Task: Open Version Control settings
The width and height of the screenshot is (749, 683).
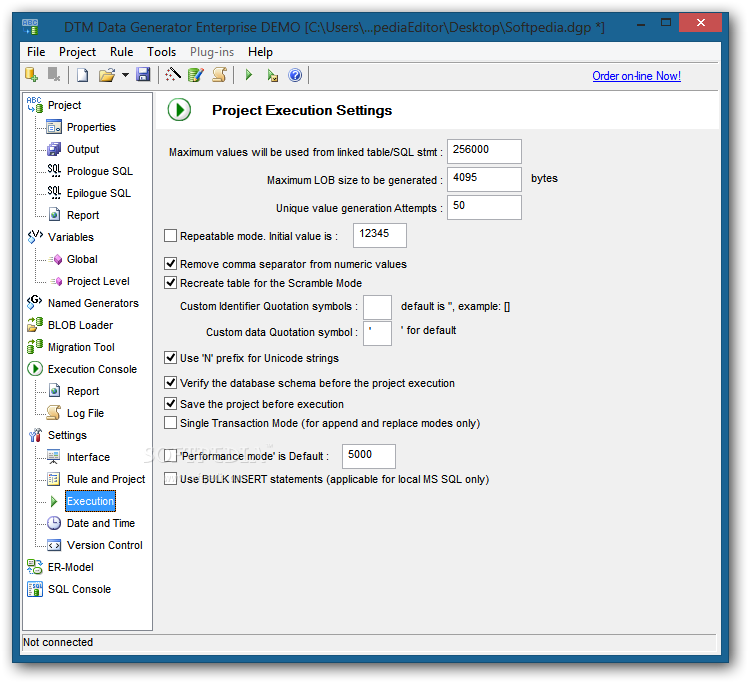Action: coord(105,545)
